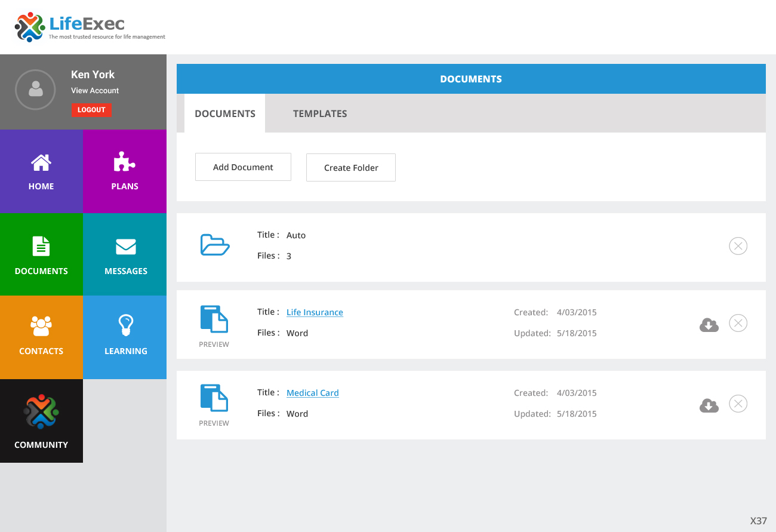Open the Learning lightbulb tile
Viewport: 776px width, 532px height.
(x=125, y=337)
